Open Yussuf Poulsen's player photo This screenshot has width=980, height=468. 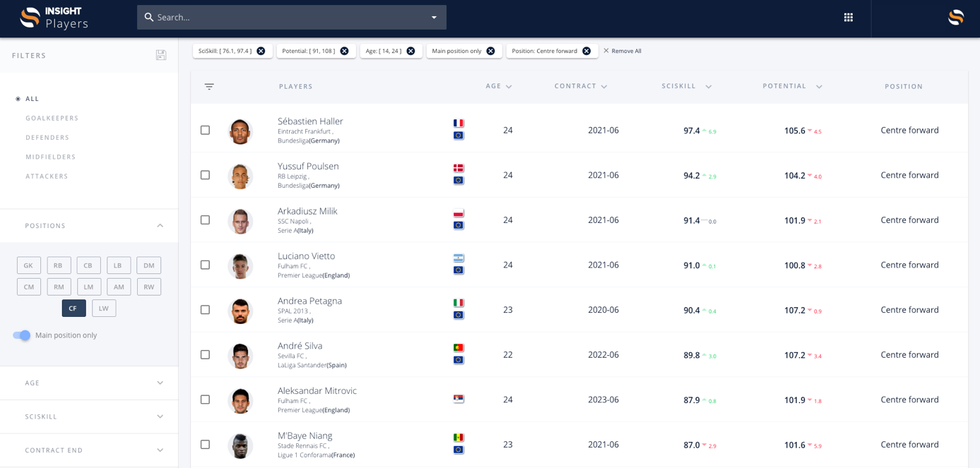240,176
